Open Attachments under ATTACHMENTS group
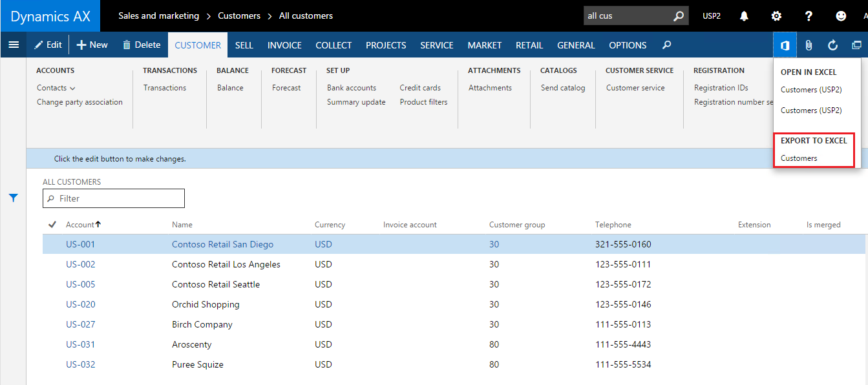The height and width of the screenshot is (385, 868). (490, 88)
